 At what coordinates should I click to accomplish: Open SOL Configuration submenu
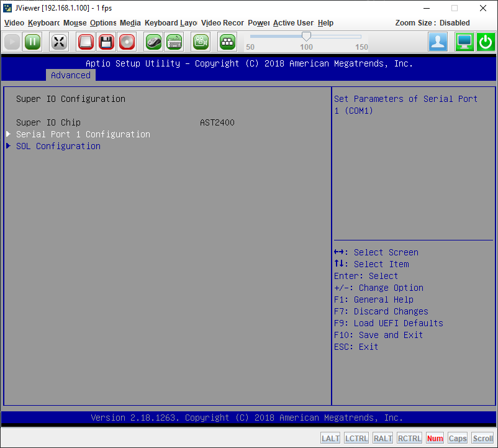point(58,146)
